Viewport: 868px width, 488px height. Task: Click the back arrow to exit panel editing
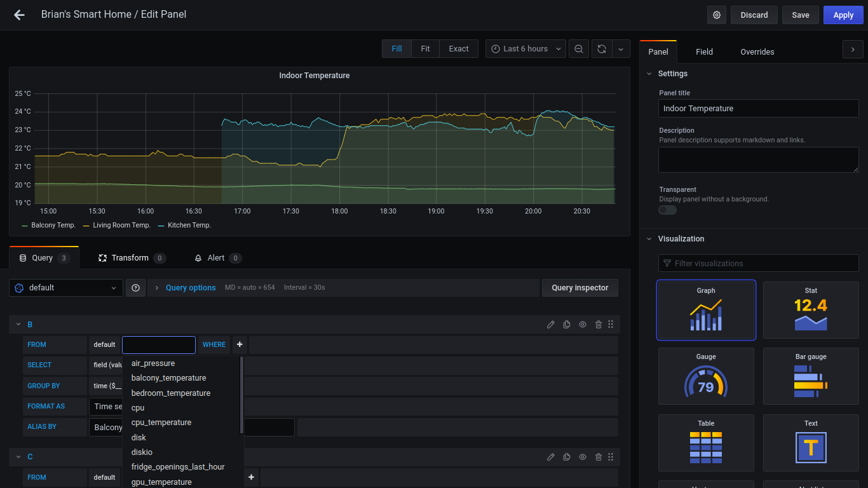[19, 15]
